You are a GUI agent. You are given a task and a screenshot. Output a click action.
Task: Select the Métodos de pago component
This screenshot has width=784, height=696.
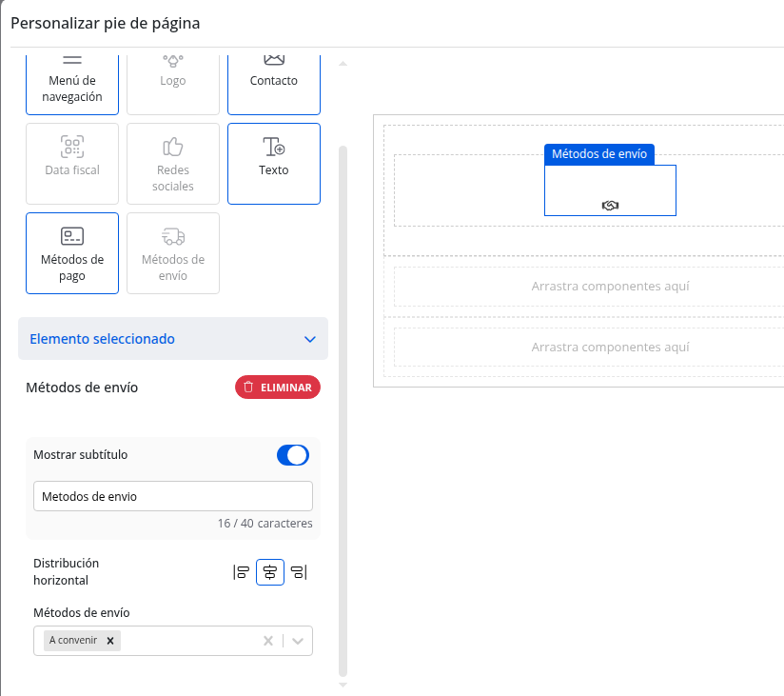[x=72, y=252]
